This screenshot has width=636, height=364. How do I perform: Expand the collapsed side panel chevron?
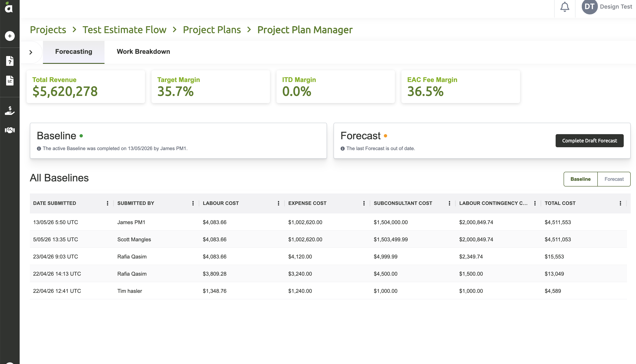click(x=31, y=52)
